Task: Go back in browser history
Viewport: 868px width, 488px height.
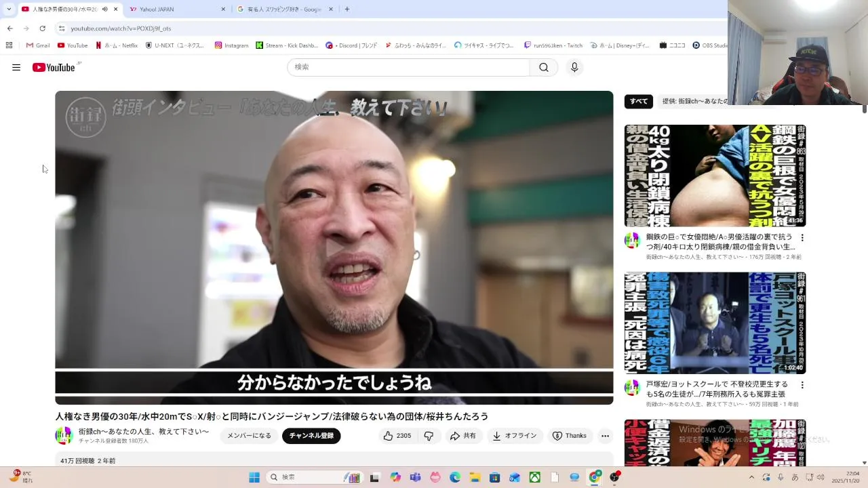Action: tap(9, 28)
